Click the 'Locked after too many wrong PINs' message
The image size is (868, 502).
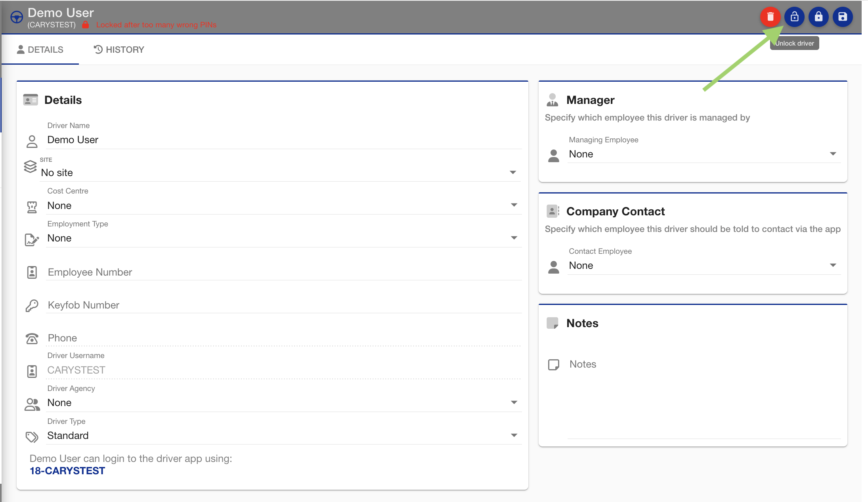pos(156,25)
